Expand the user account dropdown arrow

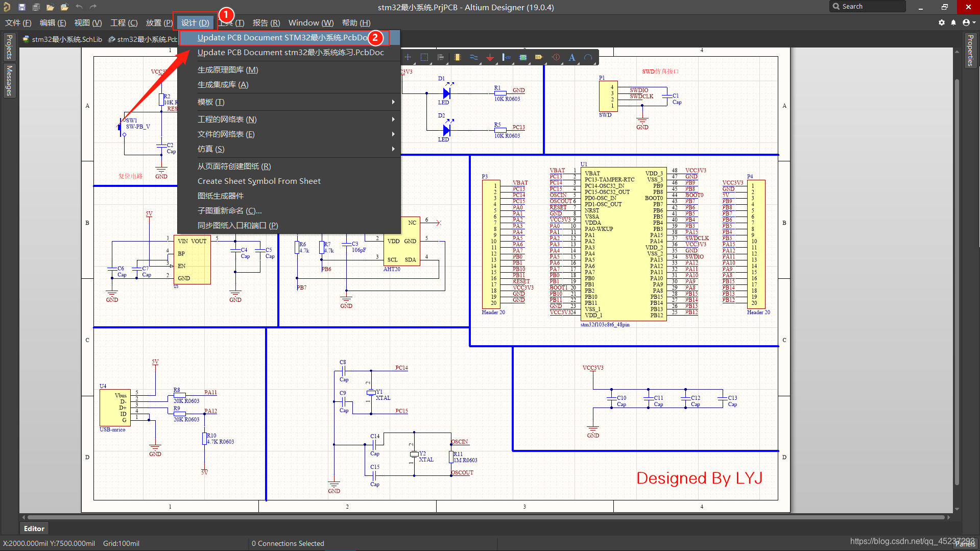[974, 22]
